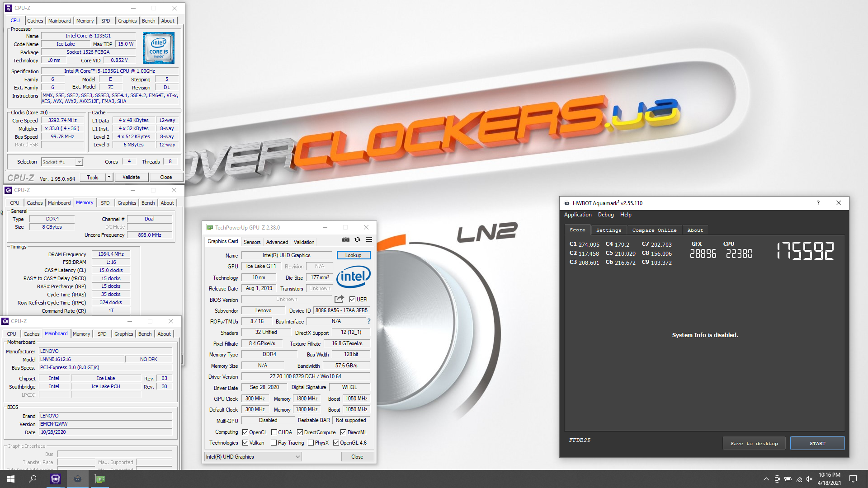Open the Bench tab in Mainboard CPU-Z window
The image size is (868, 488).
tap(145, 334)
